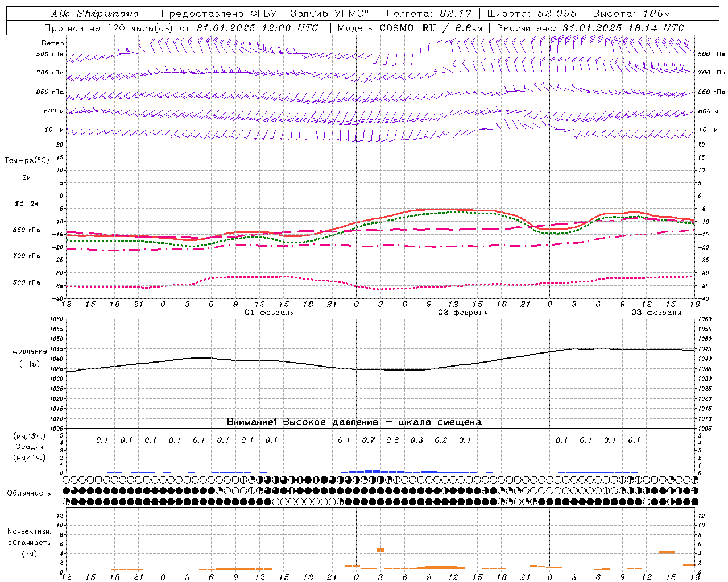Click the date label 02 февраля
728x582 pixels.
point(463,313)
